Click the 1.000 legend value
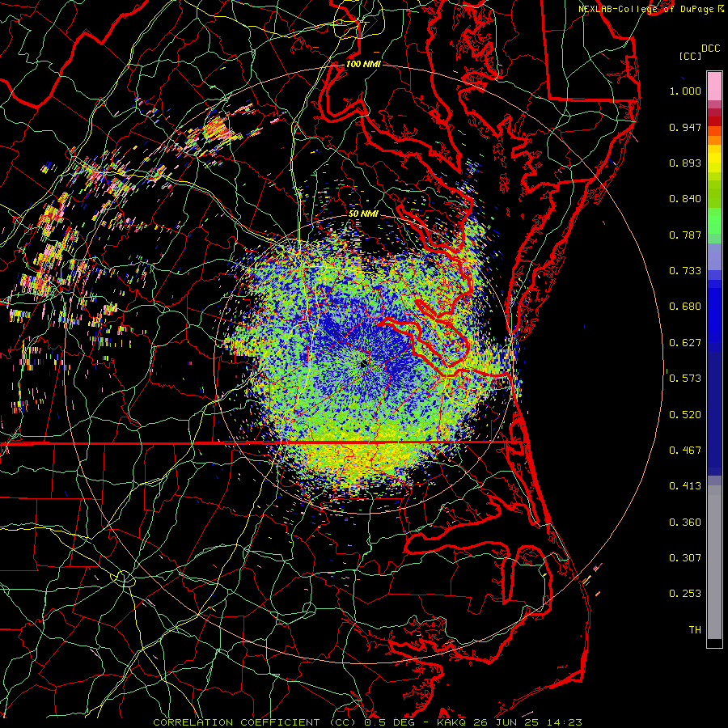The image size is (728, 728). tap(685, 91)
